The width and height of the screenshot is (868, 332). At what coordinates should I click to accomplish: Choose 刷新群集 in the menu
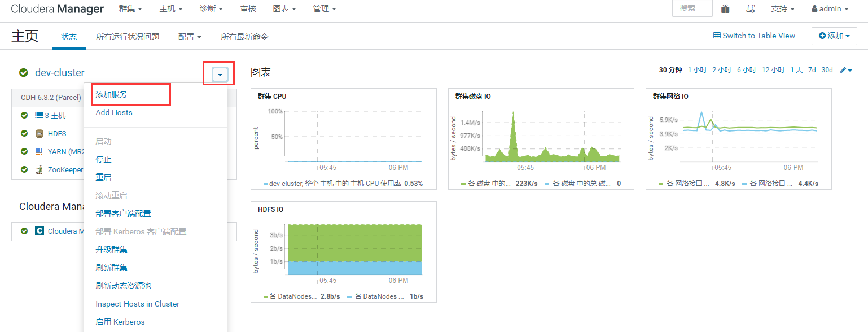pyautogui.click(x=112, y=268)
